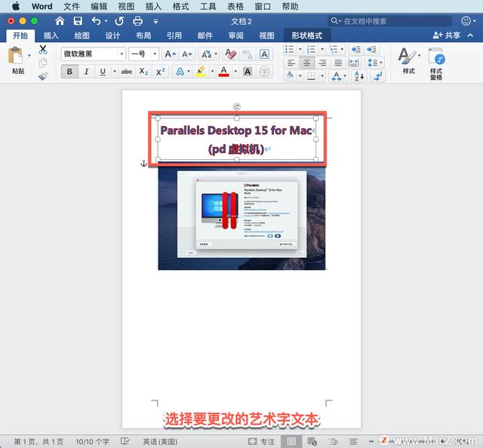Open the font size dropdown
This screenshot has height=448, width=483.
click(x=155, y=54)
